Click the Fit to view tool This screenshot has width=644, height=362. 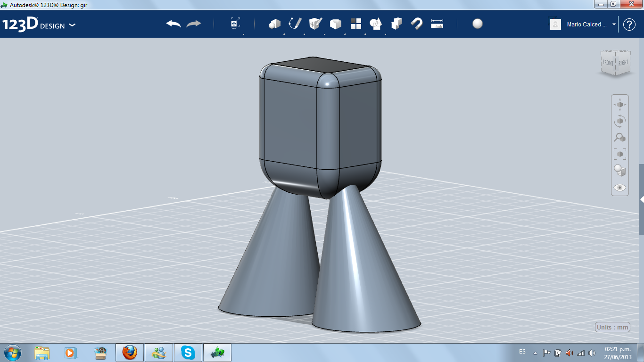[x=620, y=154]
